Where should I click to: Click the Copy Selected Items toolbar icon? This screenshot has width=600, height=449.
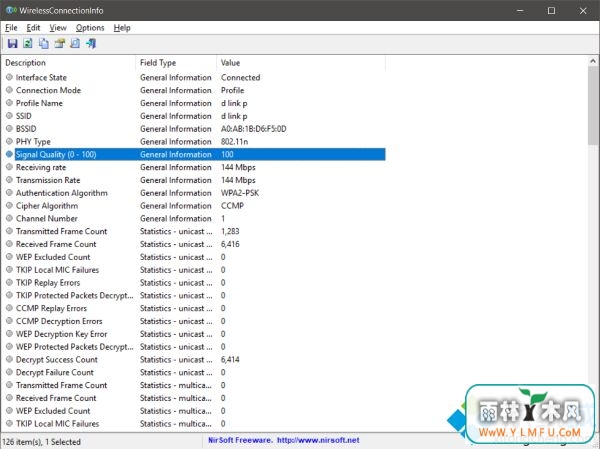[x=44, y=43]
